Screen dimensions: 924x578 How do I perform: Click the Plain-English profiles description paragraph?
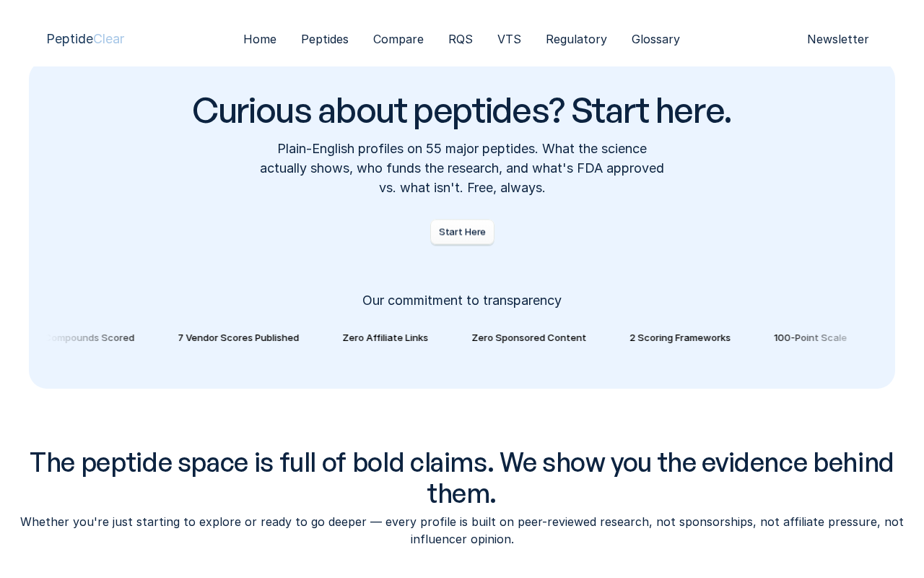click(x=462, y=168)
